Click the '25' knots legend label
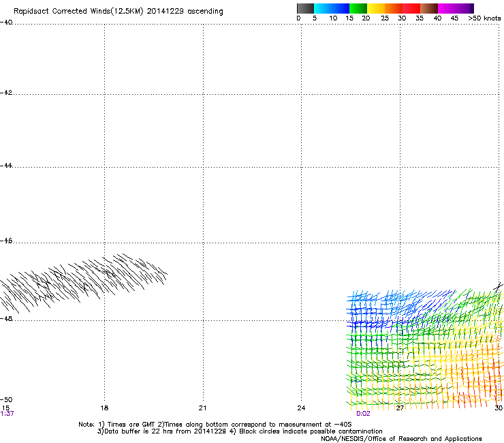This screenshot has height=443, width=504. pyautogui.click(x=385, y=18)
